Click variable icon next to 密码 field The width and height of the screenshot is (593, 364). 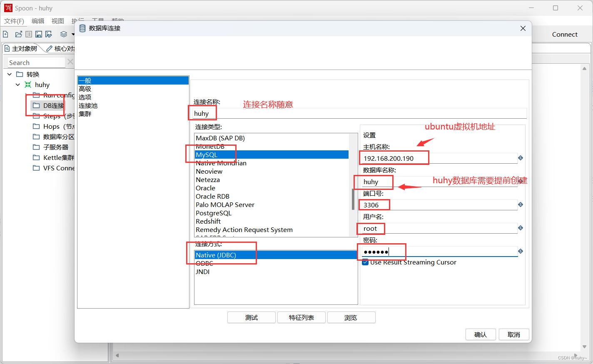pos(521,251)
